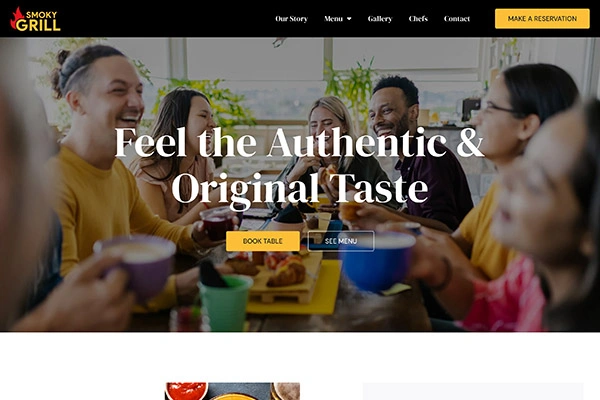Click the Smoky Grill logo text
This screenshot has width=600, height=400.
[x=38, y=21]
